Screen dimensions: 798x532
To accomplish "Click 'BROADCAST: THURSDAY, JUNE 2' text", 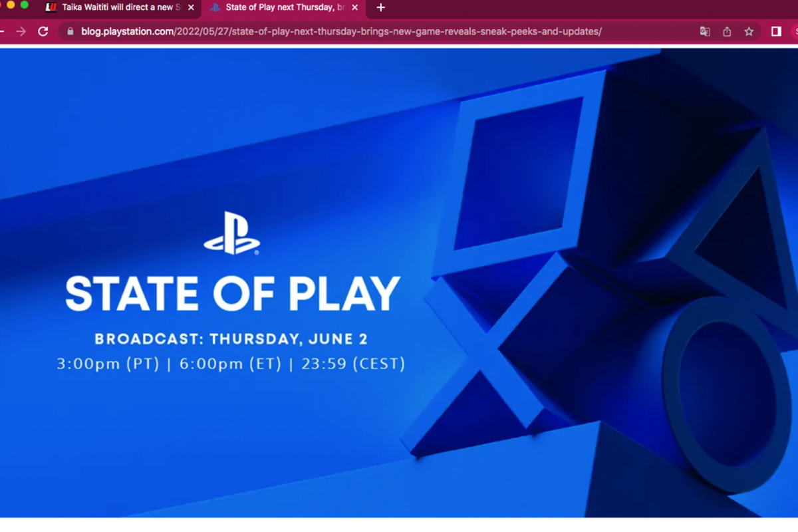I will pyautogui.click(x=231, y=338).
